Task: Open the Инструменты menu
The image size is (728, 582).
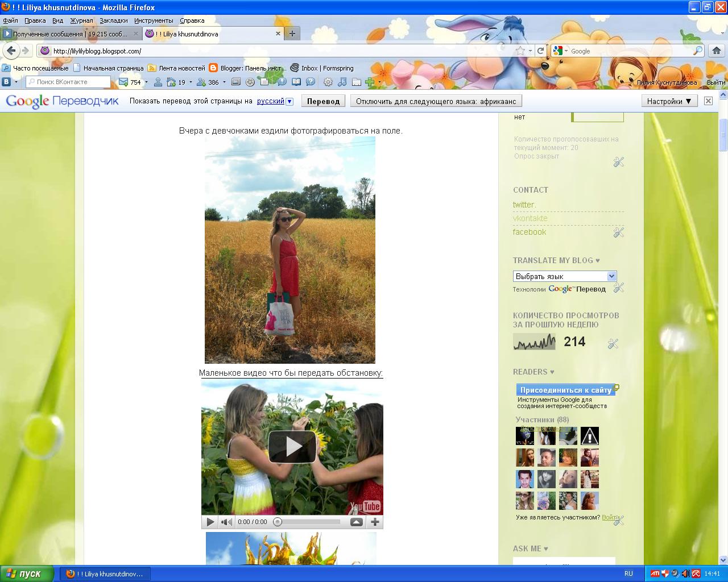Action: [x=154, y=20]
